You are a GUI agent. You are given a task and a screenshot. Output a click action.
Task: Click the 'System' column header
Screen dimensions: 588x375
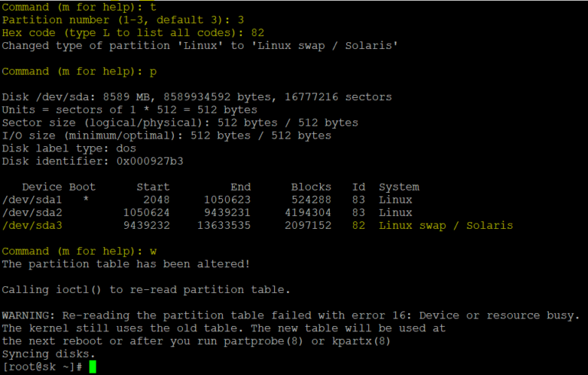(x=399, y=187)
